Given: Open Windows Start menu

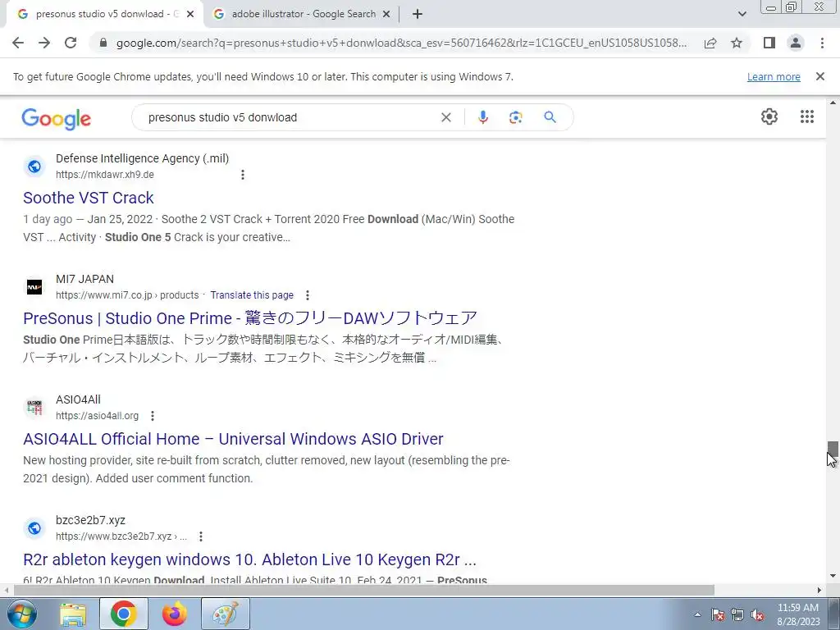Looking at the screenshot, I should click(x=22, y=614).
